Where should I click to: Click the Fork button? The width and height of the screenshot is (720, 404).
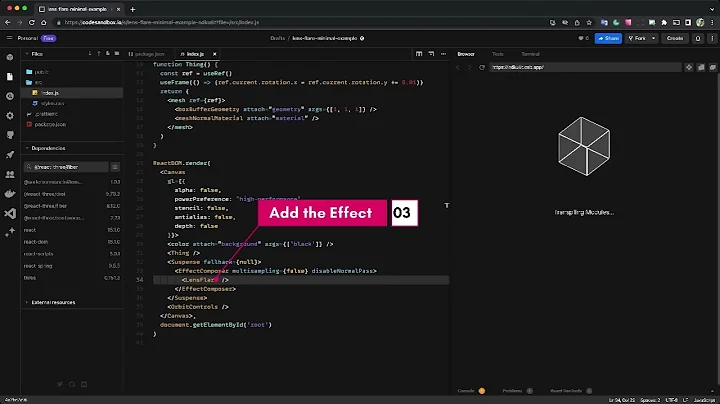tap(637, 38)
